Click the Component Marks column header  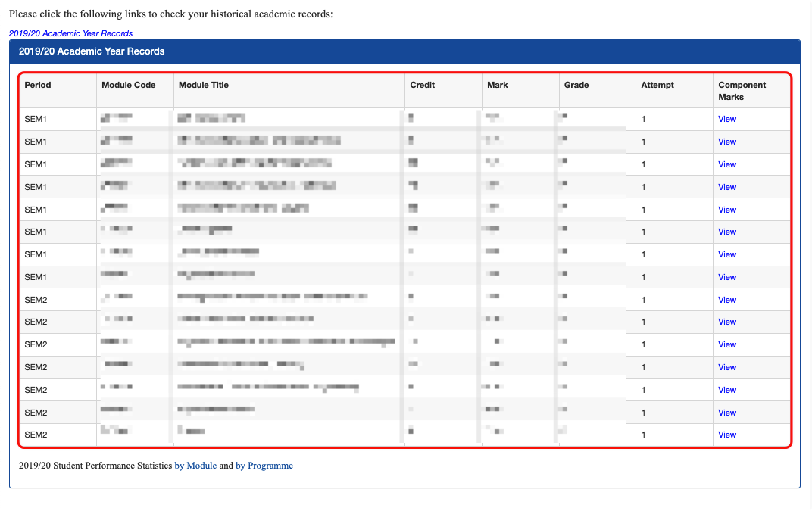tap(742, 91)
